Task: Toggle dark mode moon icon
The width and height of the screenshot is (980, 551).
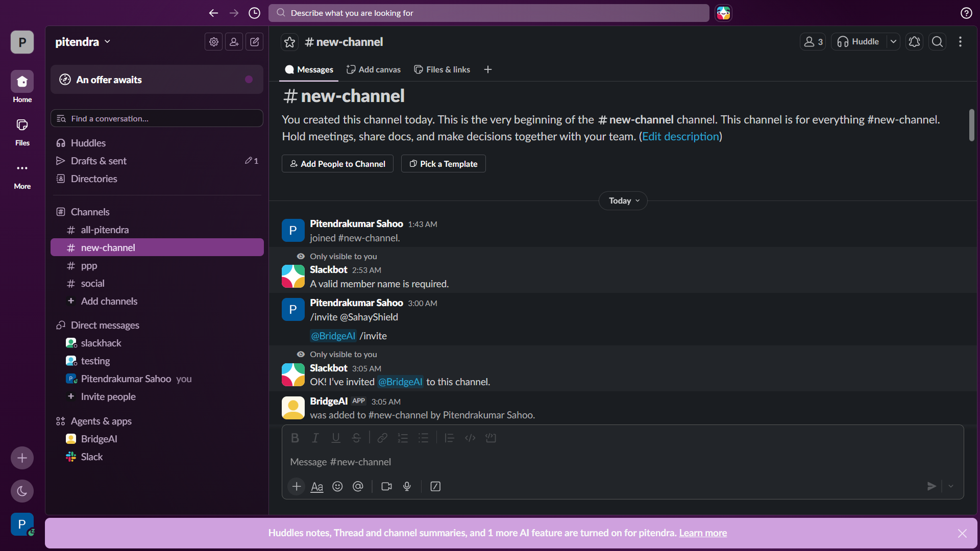Action: tap(22, 491)
